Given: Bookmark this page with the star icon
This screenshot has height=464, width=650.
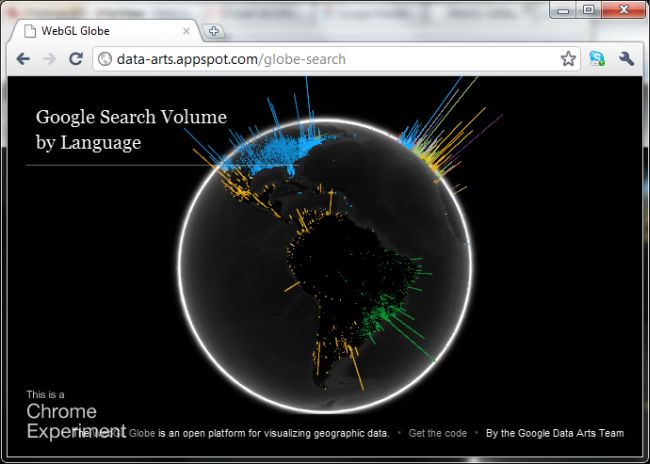Looking at the screenshot, I should coord(568,59).
